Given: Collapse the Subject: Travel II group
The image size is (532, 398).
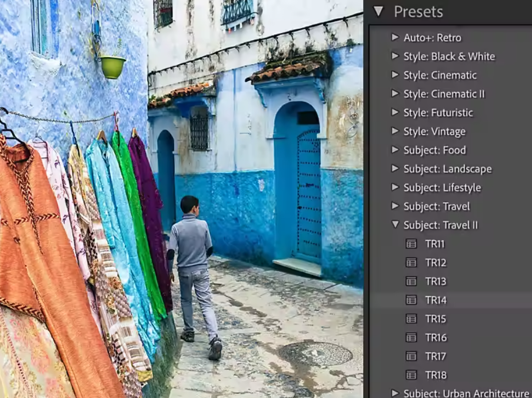Looking at the screenshot, I should [x=395, y=225].
